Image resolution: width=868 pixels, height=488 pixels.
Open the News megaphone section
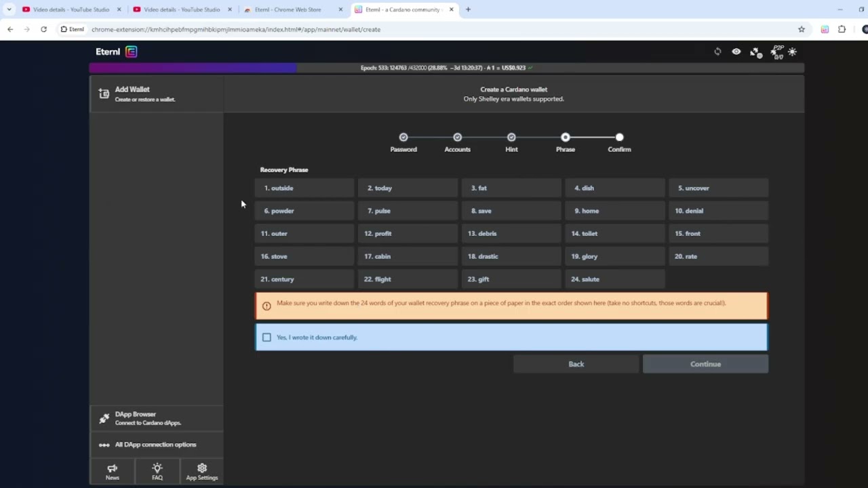click(x=112, y=472)
